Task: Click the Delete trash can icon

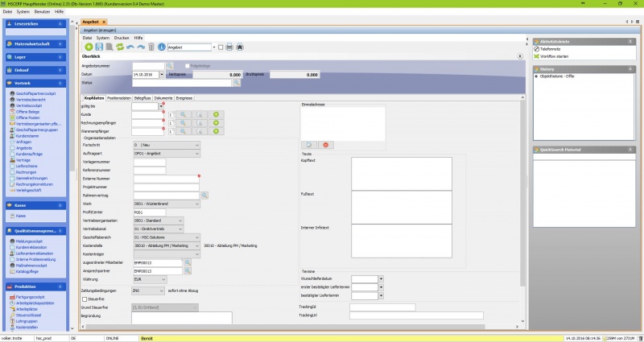Action: click(x=151, y=47)
